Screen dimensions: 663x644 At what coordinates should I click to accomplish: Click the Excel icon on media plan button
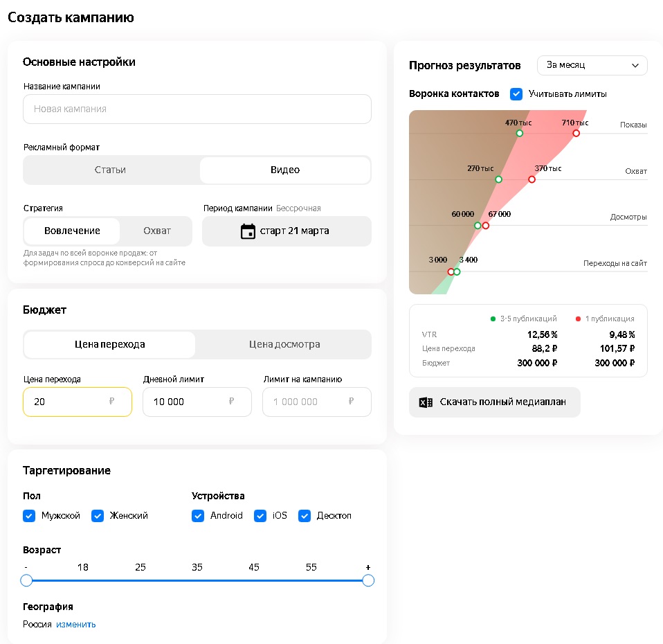[x=426, y=402]
